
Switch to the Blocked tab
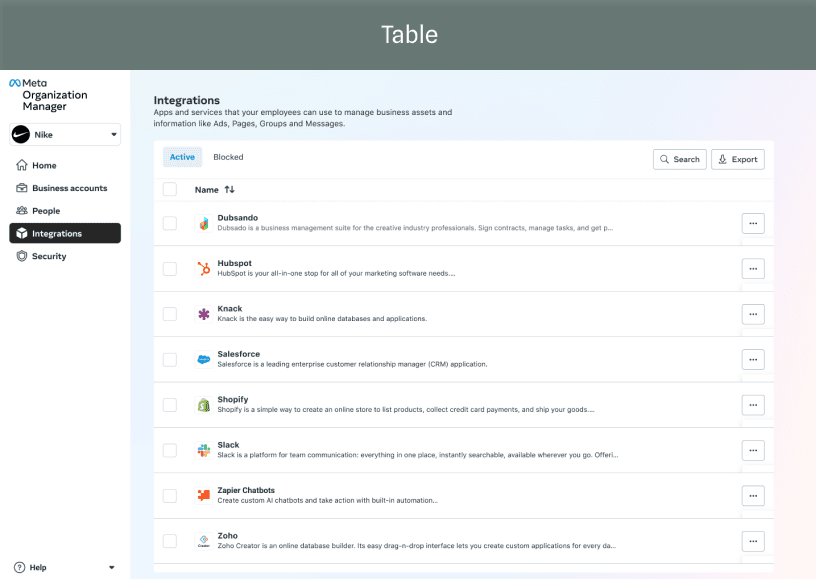[228, 157]
